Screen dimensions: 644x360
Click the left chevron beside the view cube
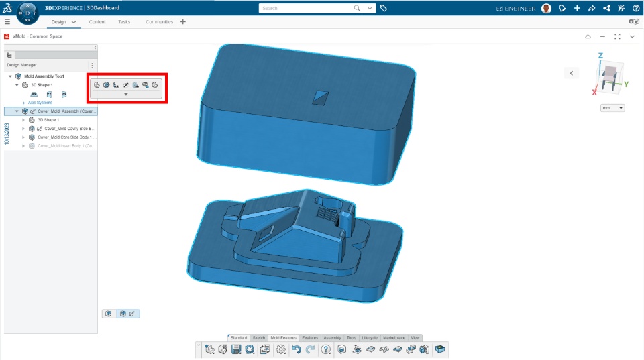[572, 73]
